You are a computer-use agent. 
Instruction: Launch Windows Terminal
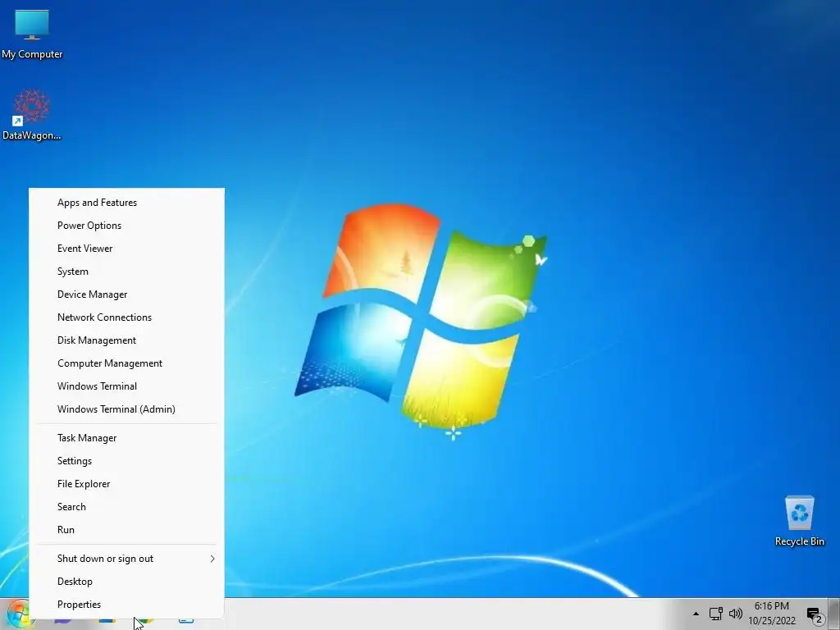126,386
